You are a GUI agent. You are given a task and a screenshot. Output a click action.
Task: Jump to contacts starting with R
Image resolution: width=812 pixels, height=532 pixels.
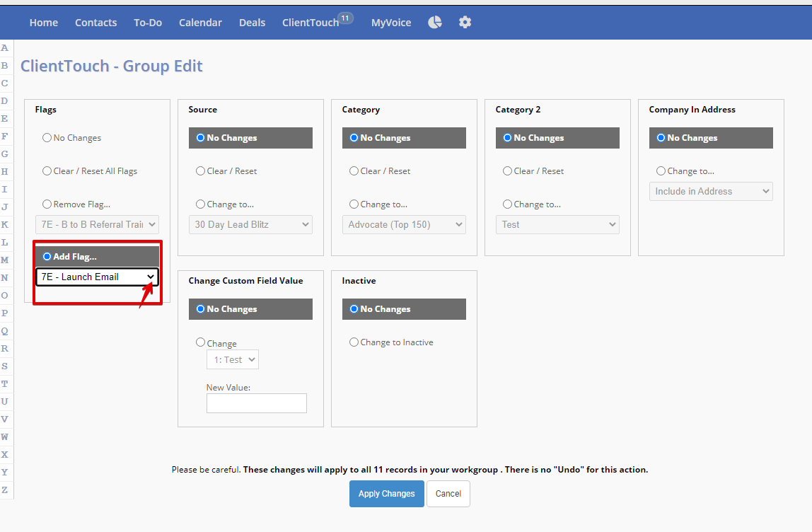click(5, 349)
